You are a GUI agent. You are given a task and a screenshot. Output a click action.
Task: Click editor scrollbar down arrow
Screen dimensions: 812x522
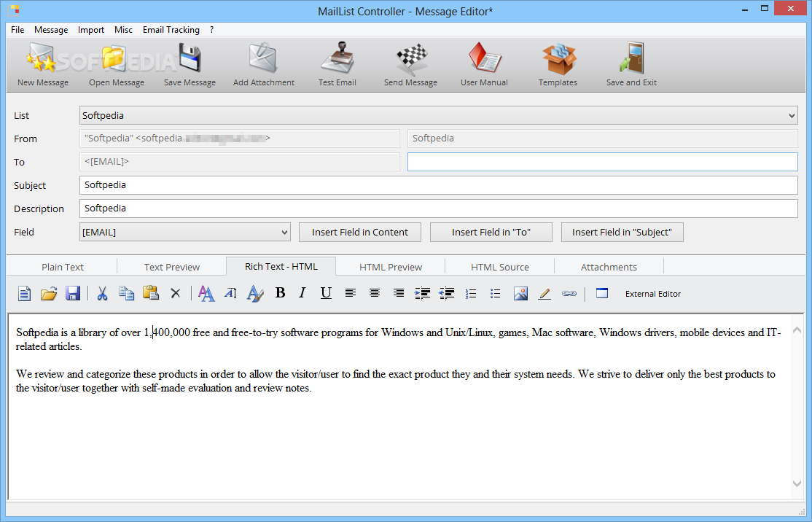coord(797,483)
